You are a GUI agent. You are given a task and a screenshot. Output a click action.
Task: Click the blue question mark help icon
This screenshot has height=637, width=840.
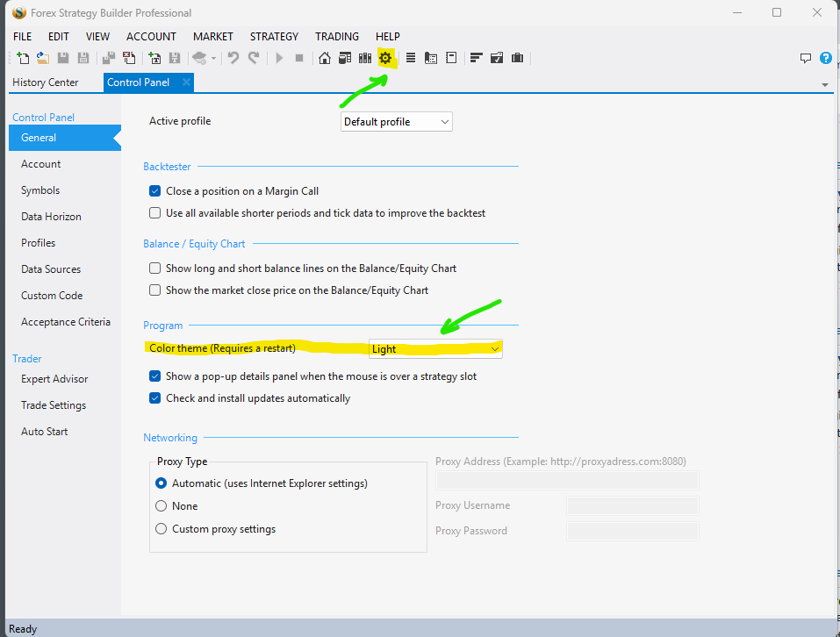826,58
